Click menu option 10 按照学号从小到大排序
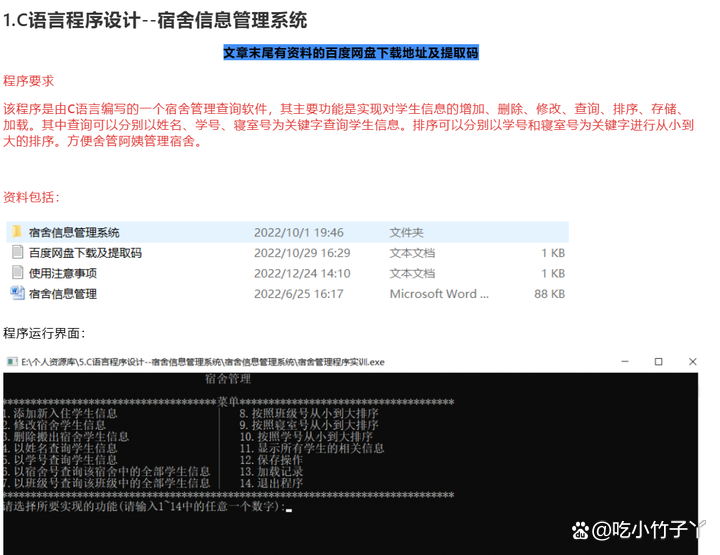The image size is (720, 555). pos(306,436)
